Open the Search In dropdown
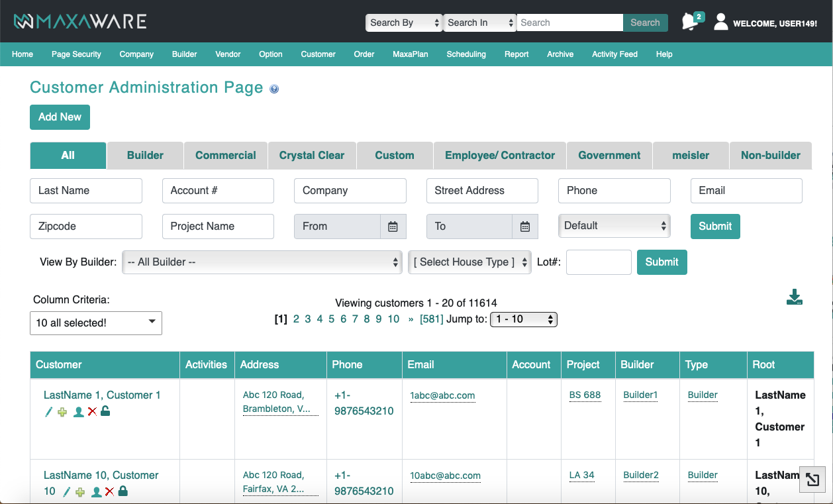833x504 pixels. [x=479, y=23]
